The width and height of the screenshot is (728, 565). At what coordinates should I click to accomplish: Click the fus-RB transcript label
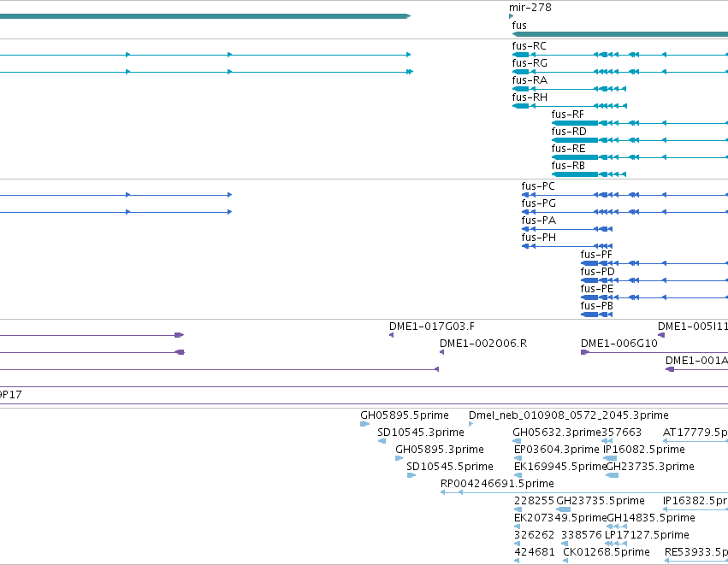tap(568, 166)
